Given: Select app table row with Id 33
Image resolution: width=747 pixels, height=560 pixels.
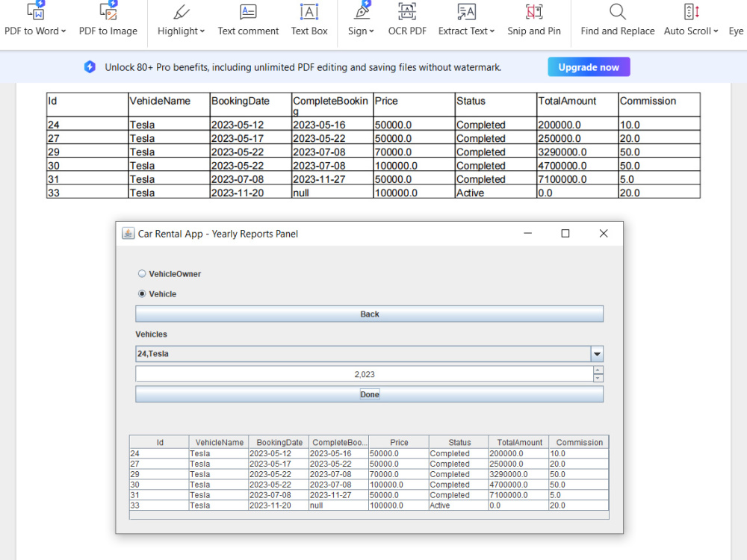Looking at the screenshot, I should pyautogui.click(x=369, y=505).
